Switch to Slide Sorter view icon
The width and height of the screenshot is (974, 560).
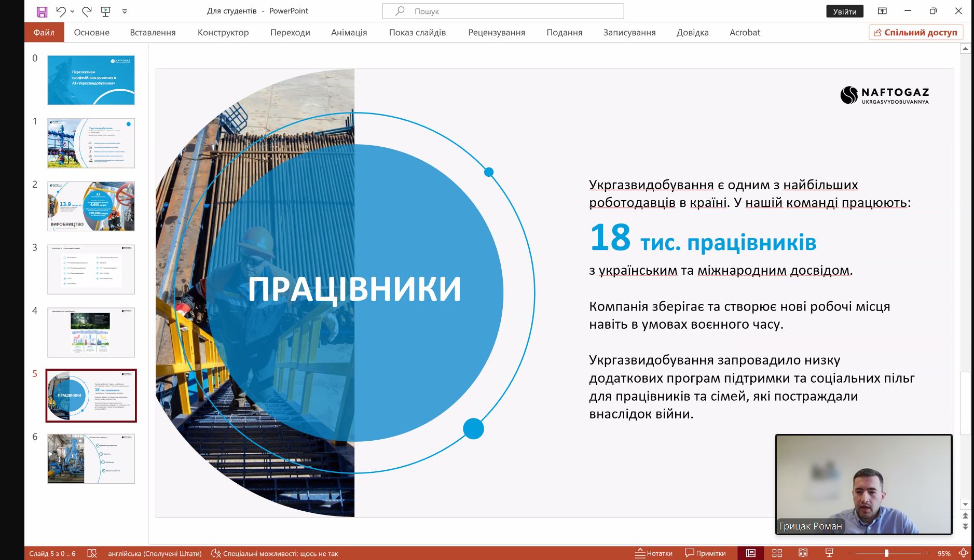pos(777,553)
